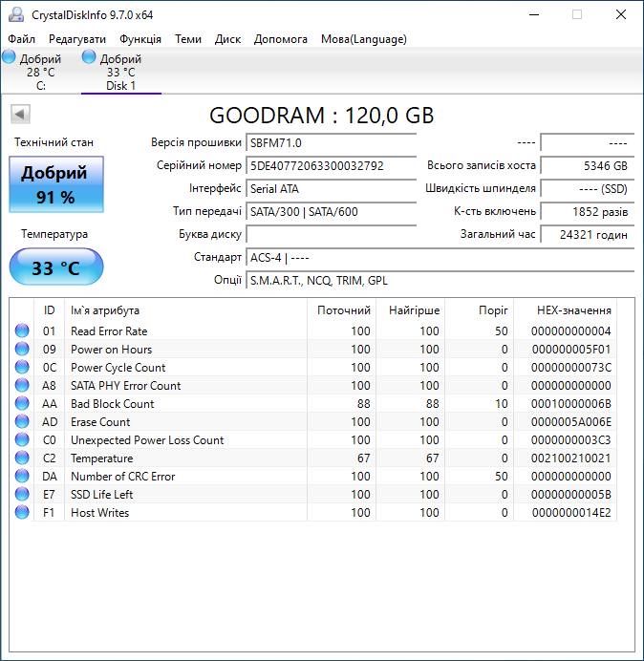Click the 1852 разів power on count value
The width and height of the screenshot is (644, 661).
(x=587, y=211)
